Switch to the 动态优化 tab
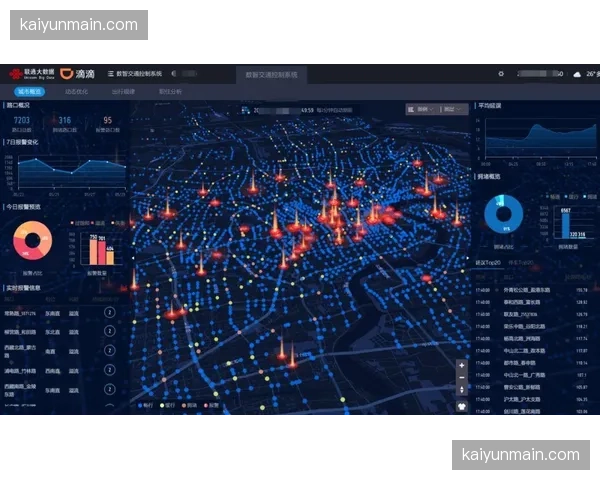 (x=76, y=92)
